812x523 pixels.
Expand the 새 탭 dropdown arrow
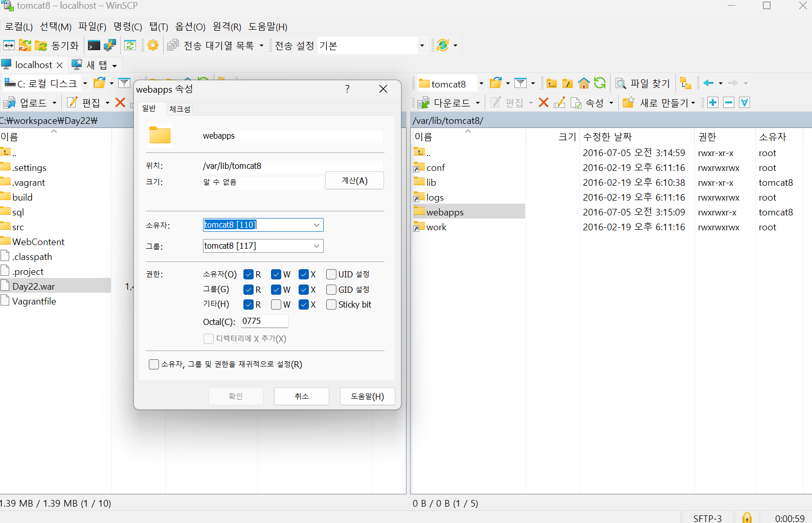coord(115,66)
